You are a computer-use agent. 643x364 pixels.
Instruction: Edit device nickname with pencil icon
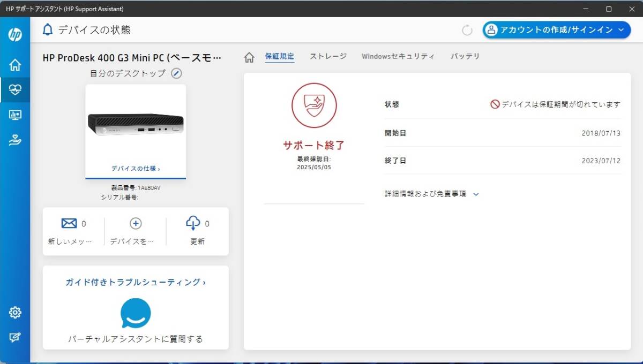coord(176,73)
